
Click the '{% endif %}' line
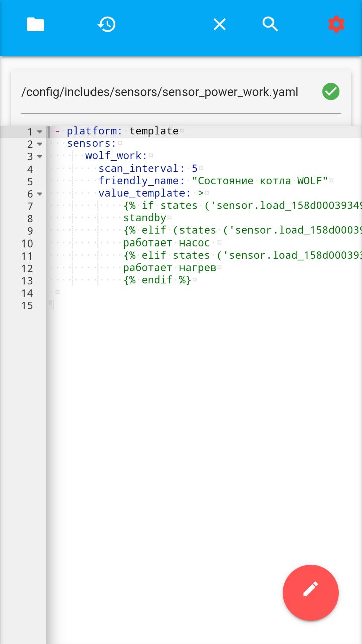point(157,280)
